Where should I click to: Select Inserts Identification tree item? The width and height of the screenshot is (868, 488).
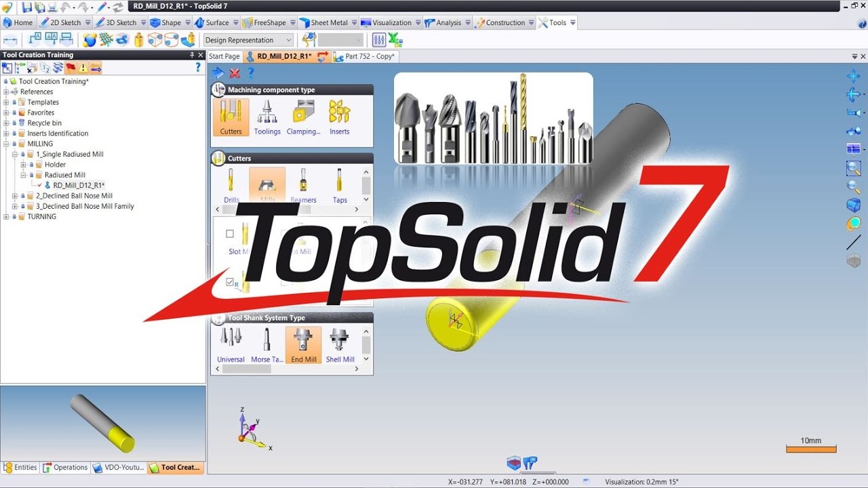tap(58, 134)
